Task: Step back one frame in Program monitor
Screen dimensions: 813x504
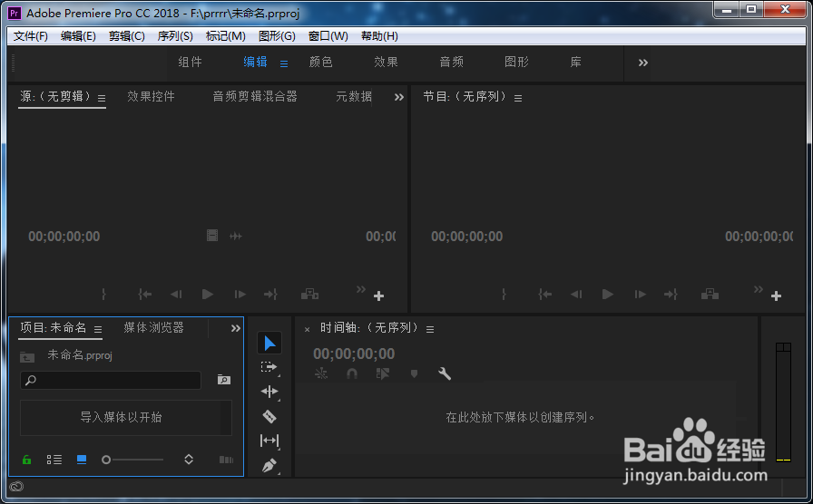Action: (x=576, y=295)
